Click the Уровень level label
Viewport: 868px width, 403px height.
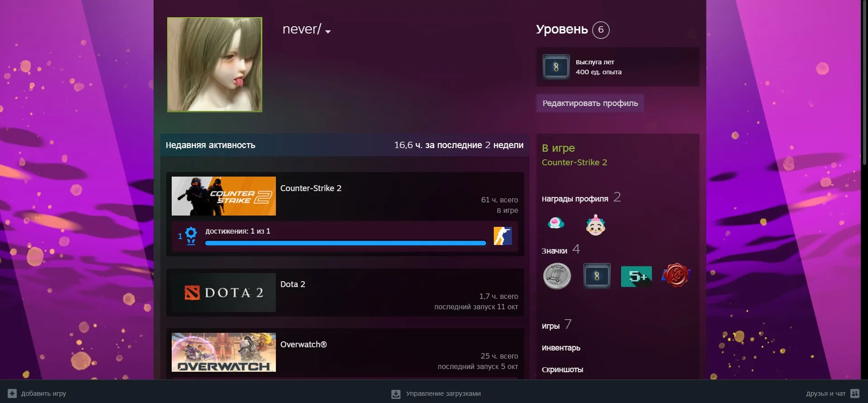[562, 29]
